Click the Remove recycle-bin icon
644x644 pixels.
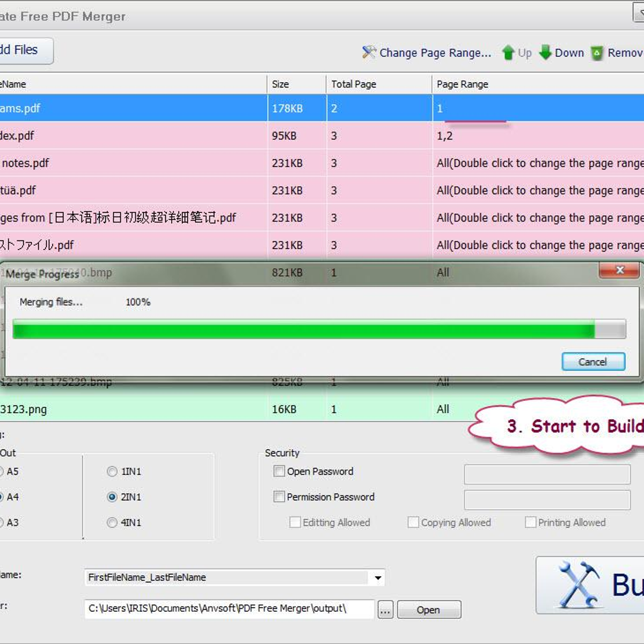597,53
